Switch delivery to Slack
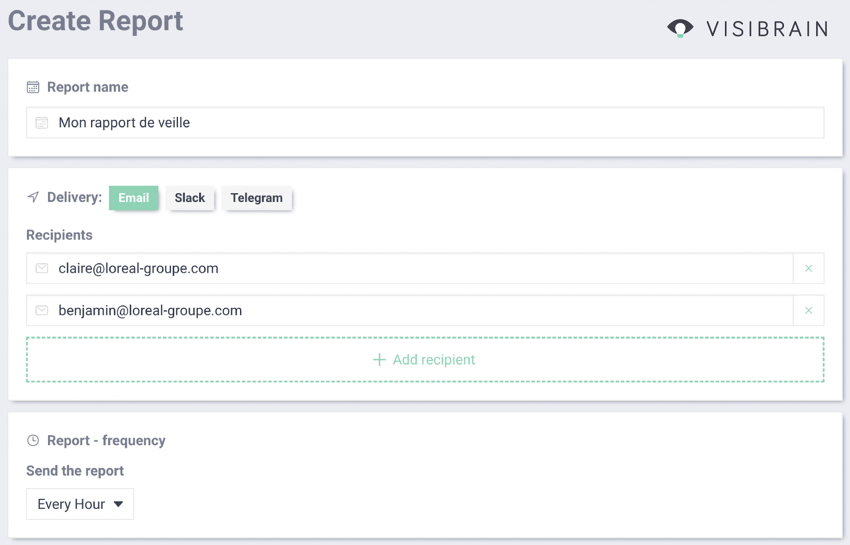850x545 pixels. [190, 198]
